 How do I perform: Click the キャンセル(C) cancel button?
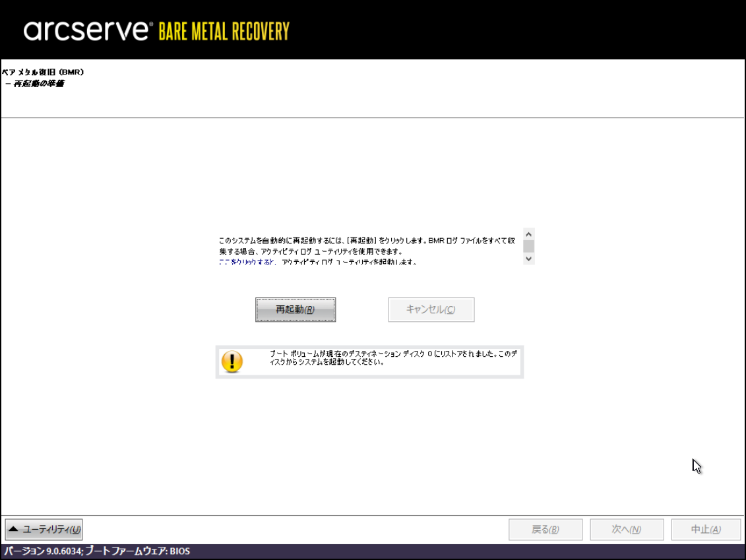tap(431, 310)
